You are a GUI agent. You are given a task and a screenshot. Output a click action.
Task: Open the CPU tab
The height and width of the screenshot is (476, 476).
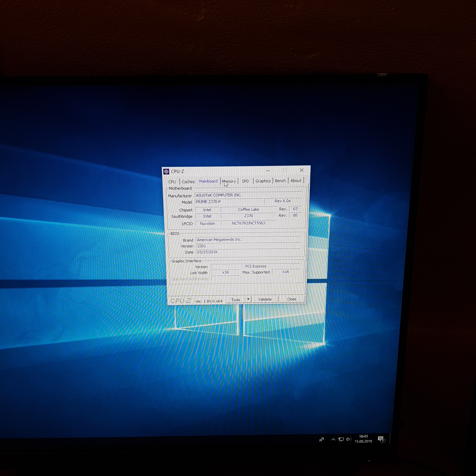(172, 182)
